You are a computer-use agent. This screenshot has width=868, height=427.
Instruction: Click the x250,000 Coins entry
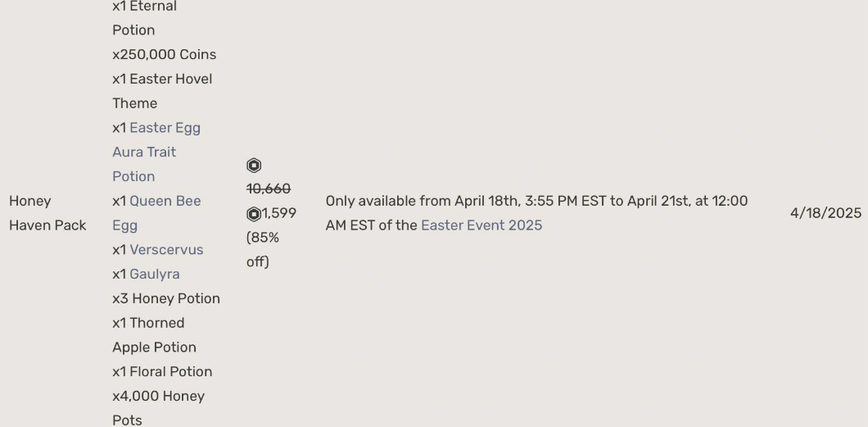(164, 54)
